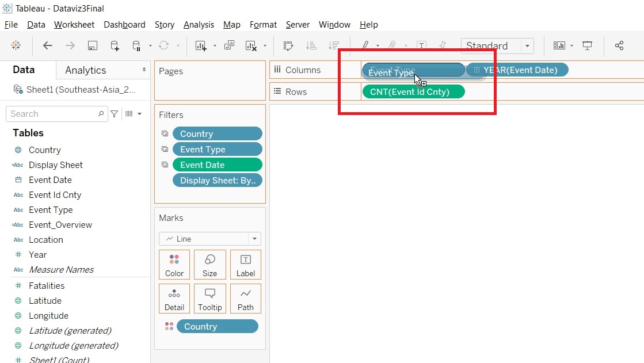Expand the Line mark type dropdown
The width and height of the screenshot is (644, 363).
(254, 239)
